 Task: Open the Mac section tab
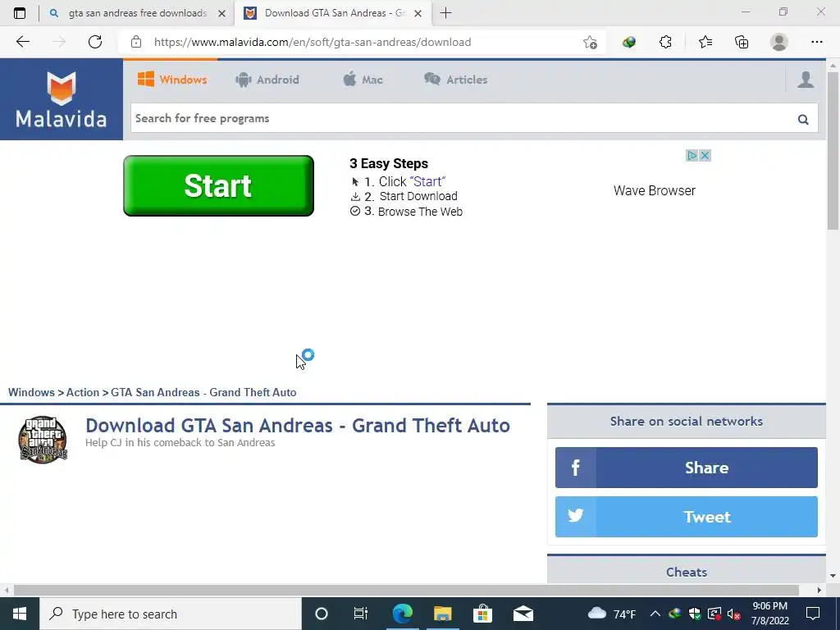(363, 80)
